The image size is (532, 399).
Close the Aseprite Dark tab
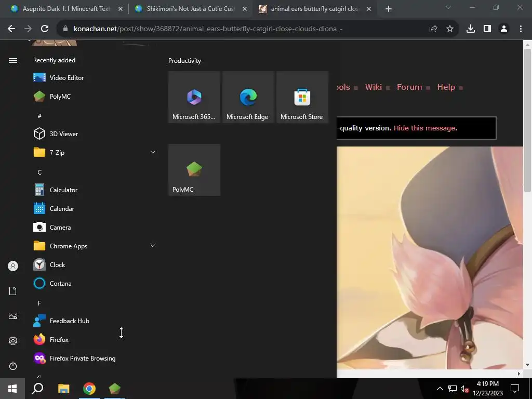(121, 9)
